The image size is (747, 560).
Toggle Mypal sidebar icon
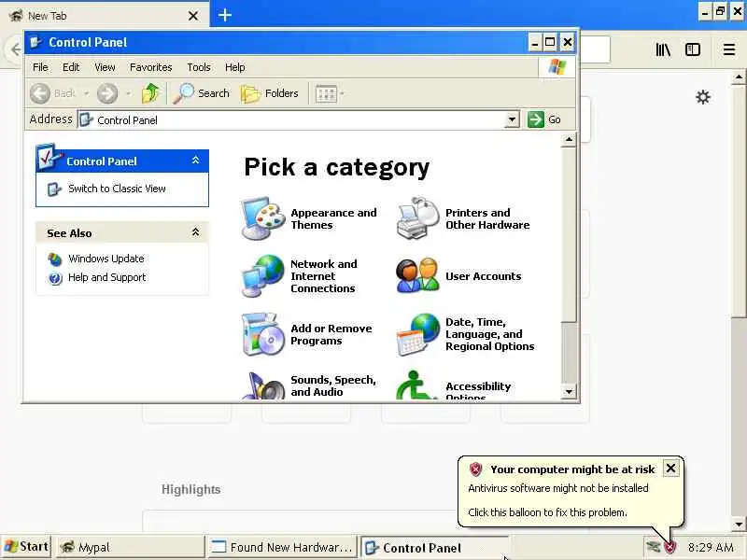[692, 49]
